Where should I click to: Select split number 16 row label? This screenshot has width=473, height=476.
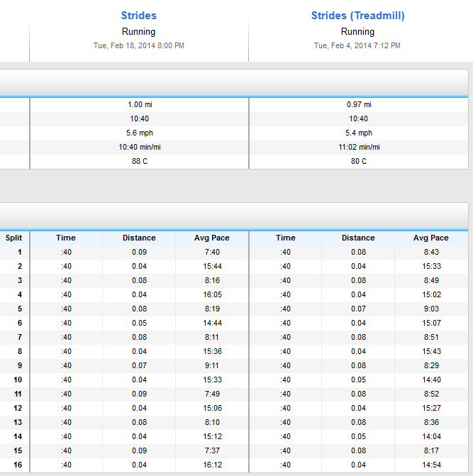pos(19,465)
